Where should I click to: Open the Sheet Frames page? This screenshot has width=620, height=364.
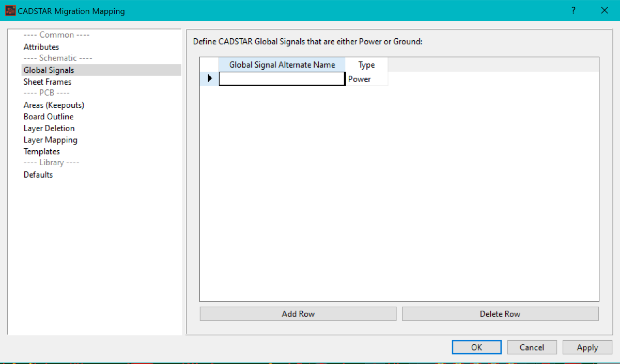tap(48, 82)
